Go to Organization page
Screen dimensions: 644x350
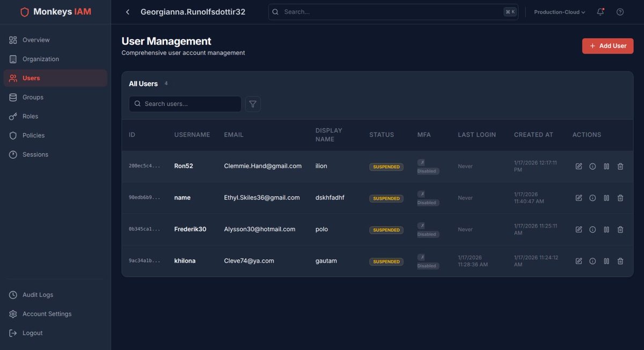click(55, 59)
